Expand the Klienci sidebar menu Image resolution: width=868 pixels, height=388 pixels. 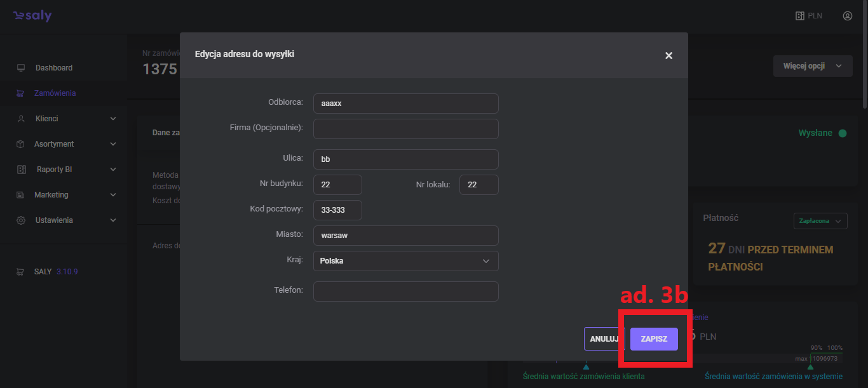pyautogui.click(x=113, y=119)
